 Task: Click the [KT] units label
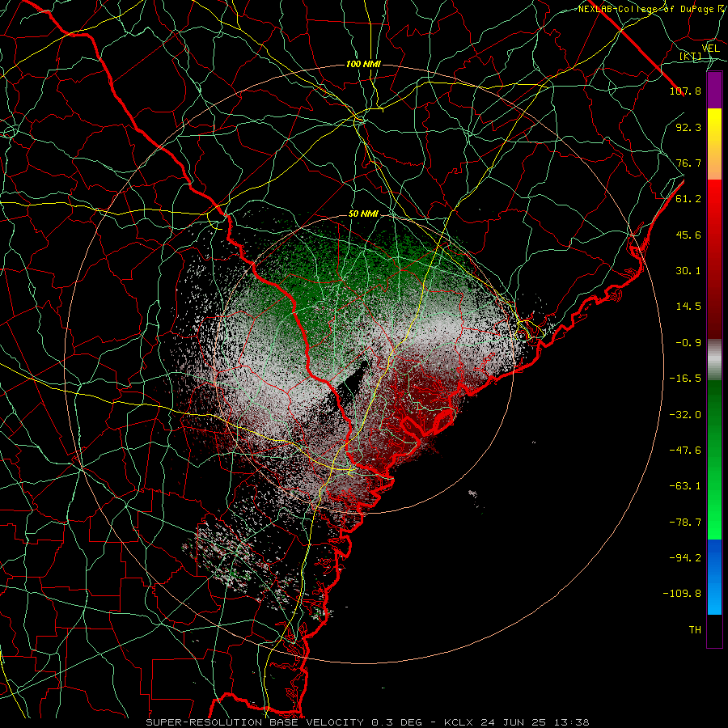(x=690, y=57)
